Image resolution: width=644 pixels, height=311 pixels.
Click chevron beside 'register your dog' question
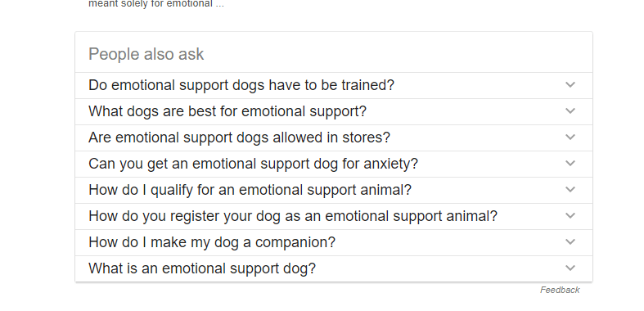pos(570,216)
